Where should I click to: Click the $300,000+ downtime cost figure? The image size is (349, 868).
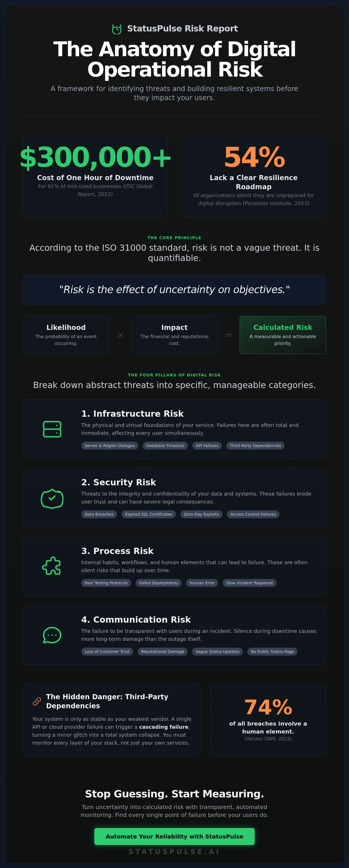[x=95, y=157]
